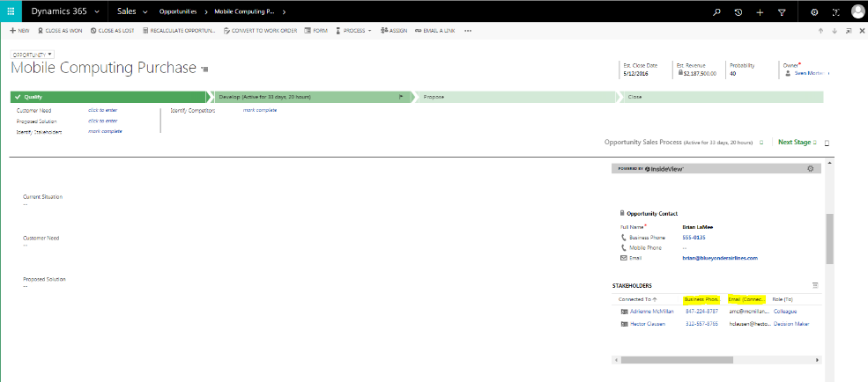
Task: Click Hector's phone 312-557-8765
Action: [701, 324]
